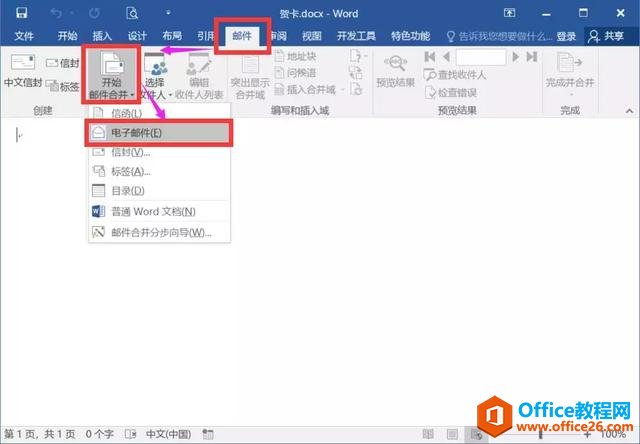Click the word count 0 个字 status

[x=99, y=434]
